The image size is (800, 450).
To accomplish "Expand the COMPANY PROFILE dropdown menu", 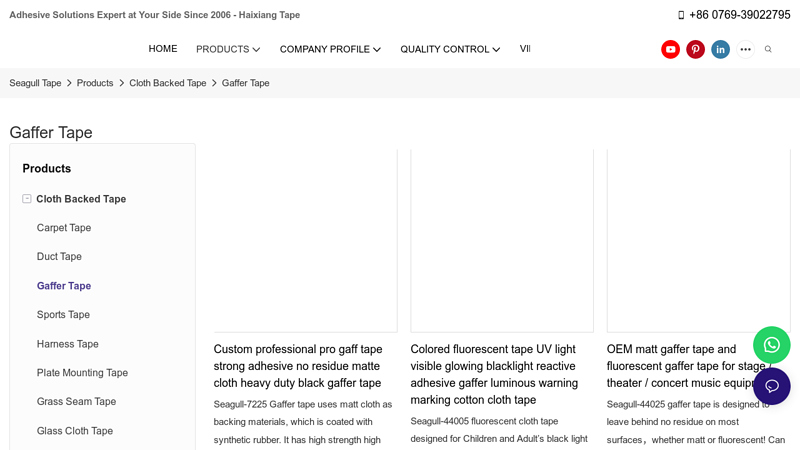I will point(330,49).
